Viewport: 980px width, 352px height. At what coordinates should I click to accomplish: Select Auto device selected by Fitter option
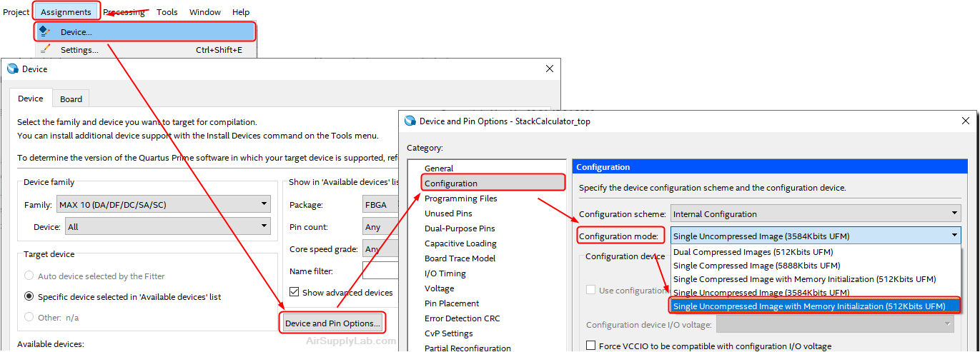(x=29, y=276)
